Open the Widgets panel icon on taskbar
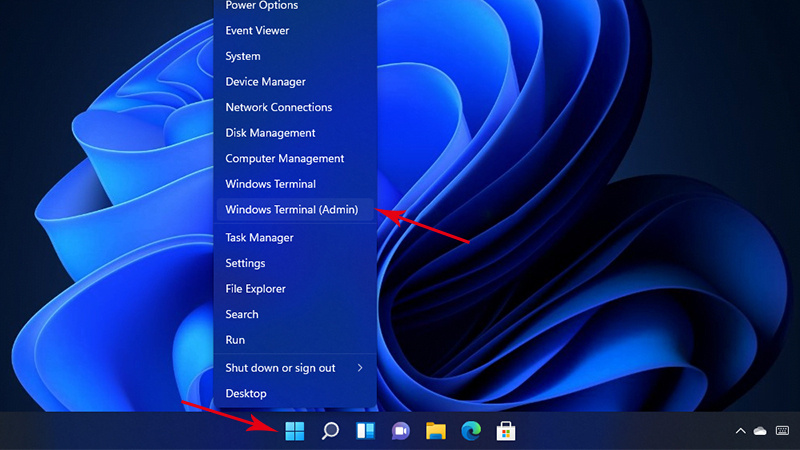 (365, 431)
